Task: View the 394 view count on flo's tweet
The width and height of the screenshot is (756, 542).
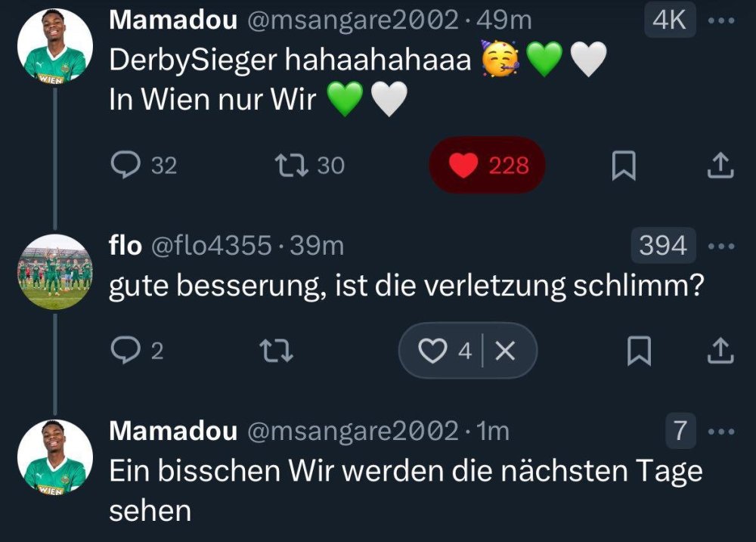Action: pos(663,246)
